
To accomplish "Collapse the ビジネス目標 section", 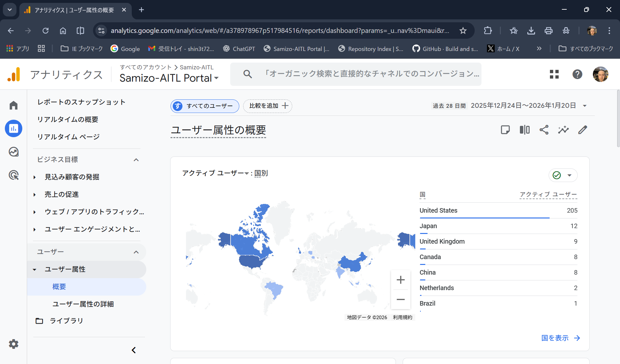I will (136, 159).
